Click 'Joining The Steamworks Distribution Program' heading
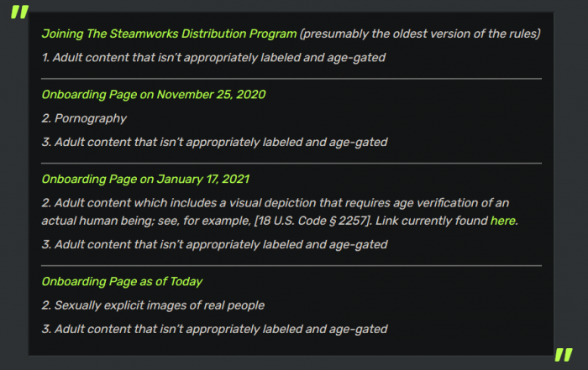 [170, 34]
